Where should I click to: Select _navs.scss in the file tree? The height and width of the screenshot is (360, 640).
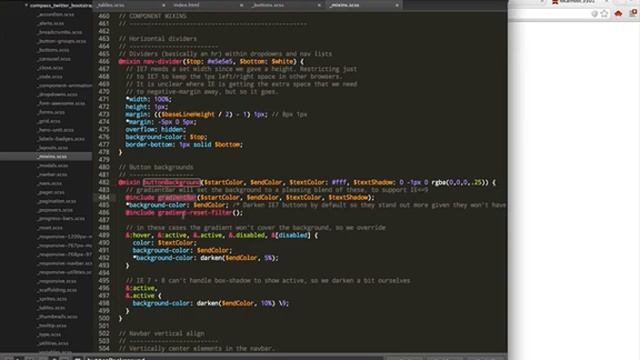tap(49, 183)
